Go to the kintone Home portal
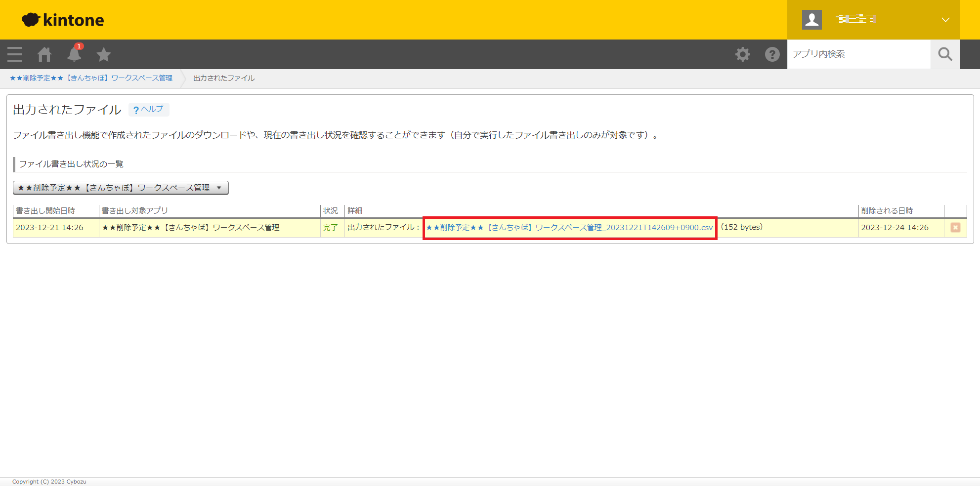The height and width of the screenshot is (486, 980). tap(44, 54)
